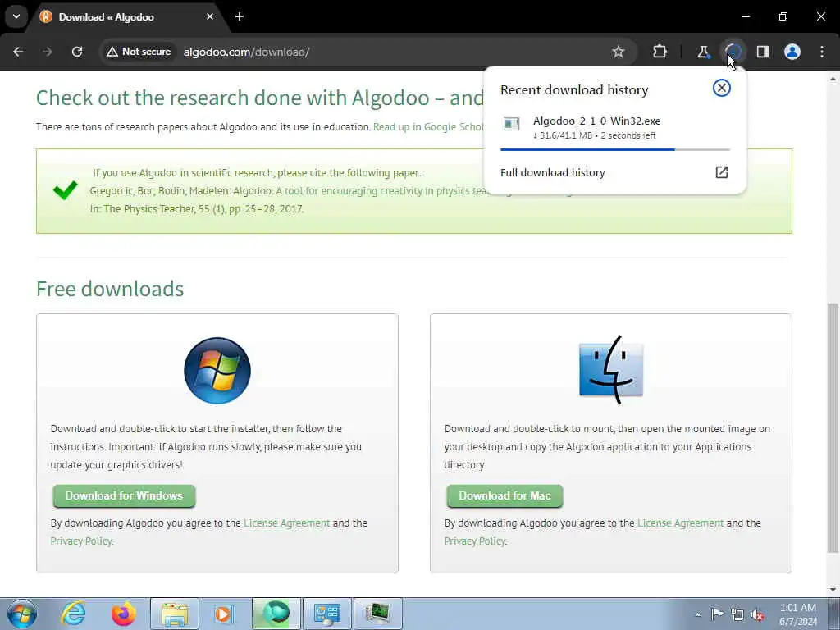Show hidden tray icons arrow
The height and width of the screenshot is (630, 840).
coord(697,614)
